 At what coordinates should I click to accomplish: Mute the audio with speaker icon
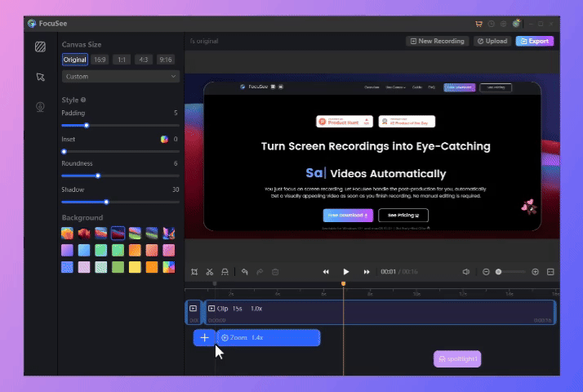coord(466,272)
